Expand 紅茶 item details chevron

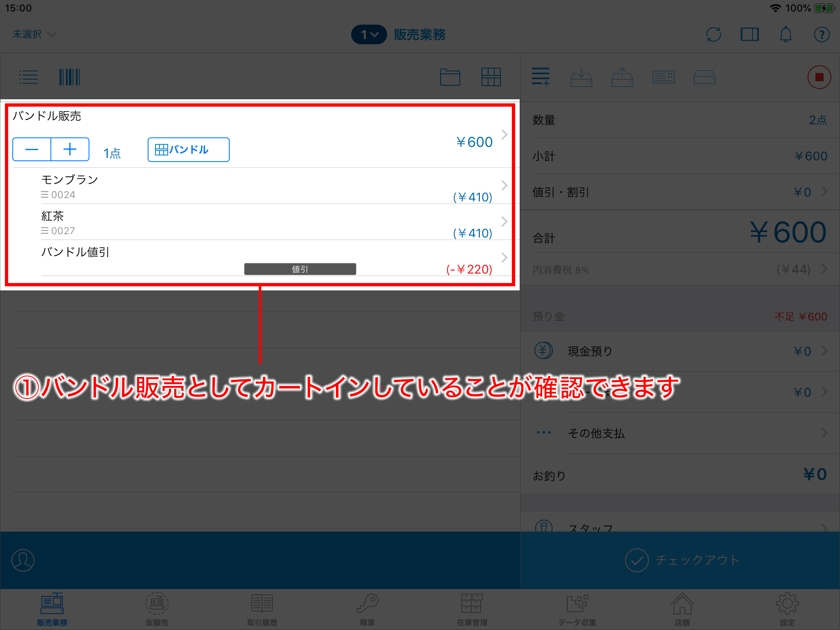tap(506, 223)
